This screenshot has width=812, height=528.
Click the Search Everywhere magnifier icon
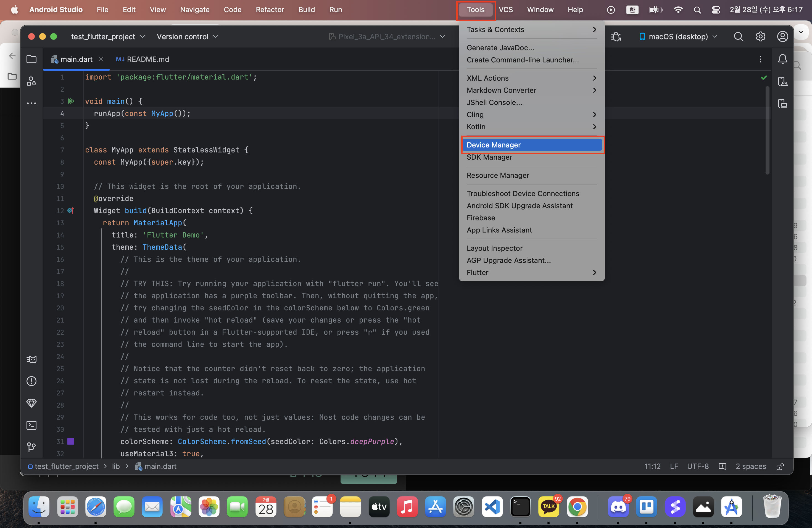(x=738, y=36)
